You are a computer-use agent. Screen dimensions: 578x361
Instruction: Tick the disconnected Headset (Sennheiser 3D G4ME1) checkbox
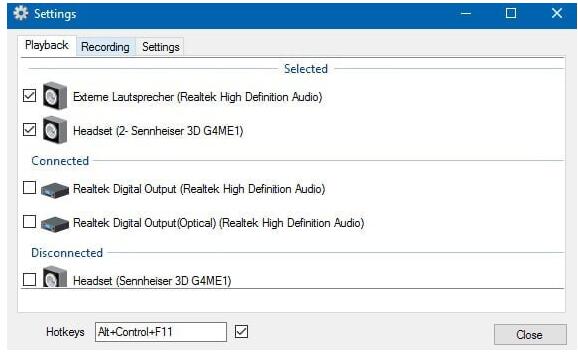29,280
